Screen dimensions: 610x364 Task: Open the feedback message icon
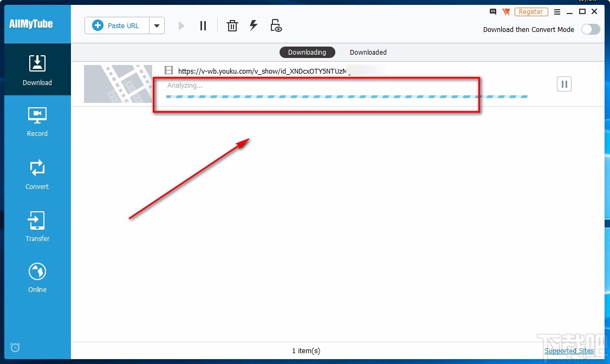click(493, 12)
